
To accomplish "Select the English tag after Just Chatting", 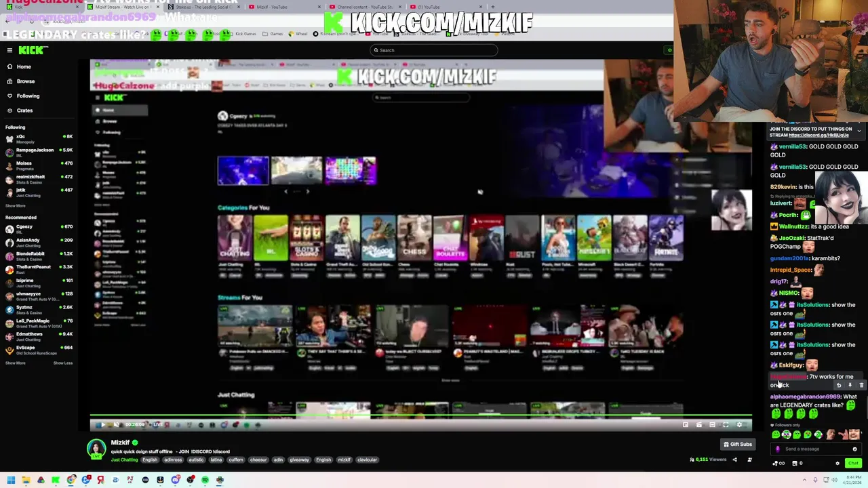I will pos(150,460).
